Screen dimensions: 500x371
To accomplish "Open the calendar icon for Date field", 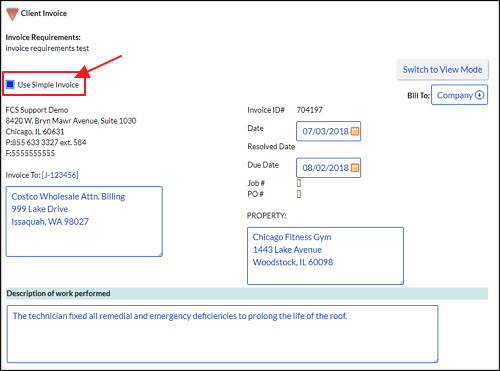I will coord(355,131).
